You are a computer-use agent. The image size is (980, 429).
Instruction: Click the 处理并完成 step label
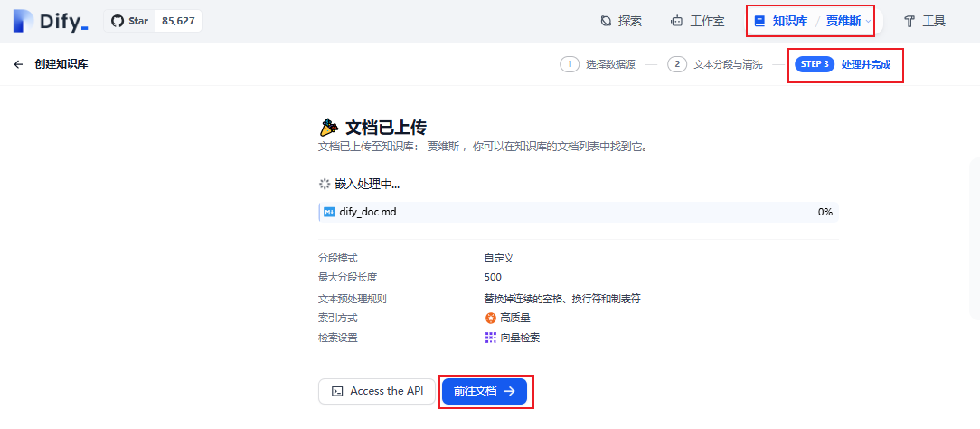point(865,64)
